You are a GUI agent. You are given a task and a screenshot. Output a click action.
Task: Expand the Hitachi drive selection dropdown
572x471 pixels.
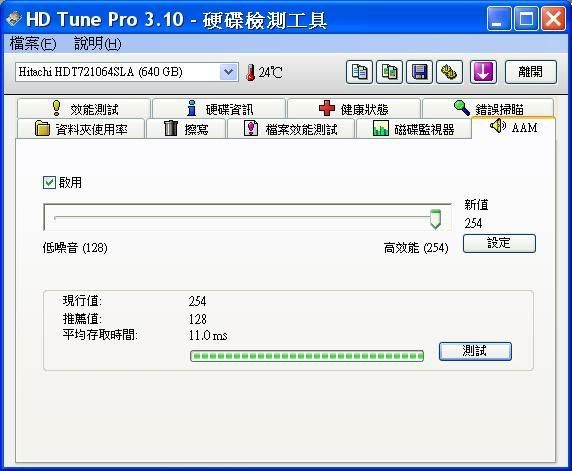pos(229,72)
